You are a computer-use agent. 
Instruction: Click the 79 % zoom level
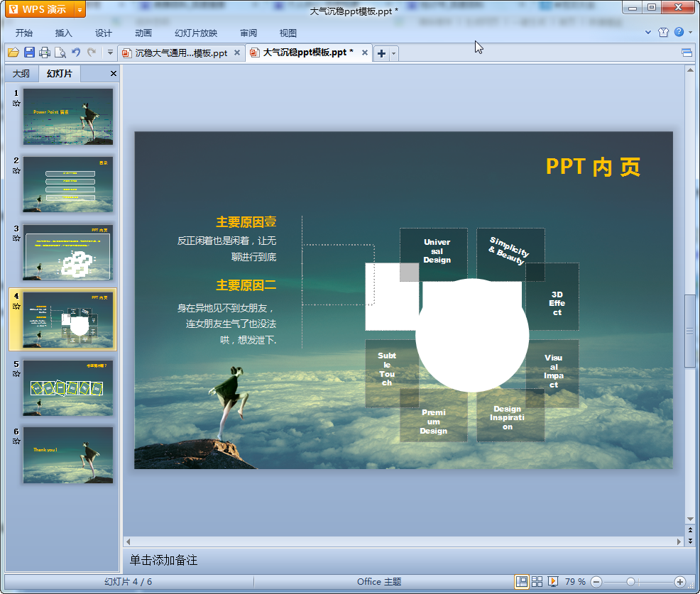click(x=575, y=582)
